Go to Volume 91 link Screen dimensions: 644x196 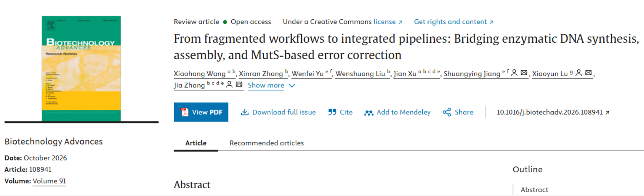click(x=49, y=181)
